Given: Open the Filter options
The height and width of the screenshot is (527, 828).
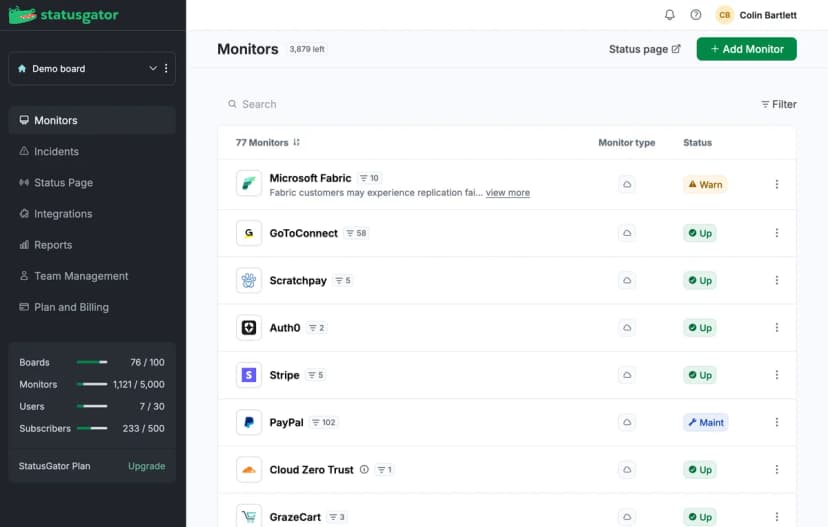Looking at the screenshot, I should pyautogui.click(x=778, y=104).
